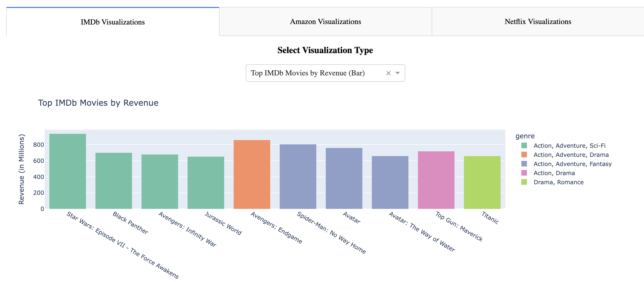Switch to the Netflix Visualizations tab
644x282 pixels.
click(538, 22)
